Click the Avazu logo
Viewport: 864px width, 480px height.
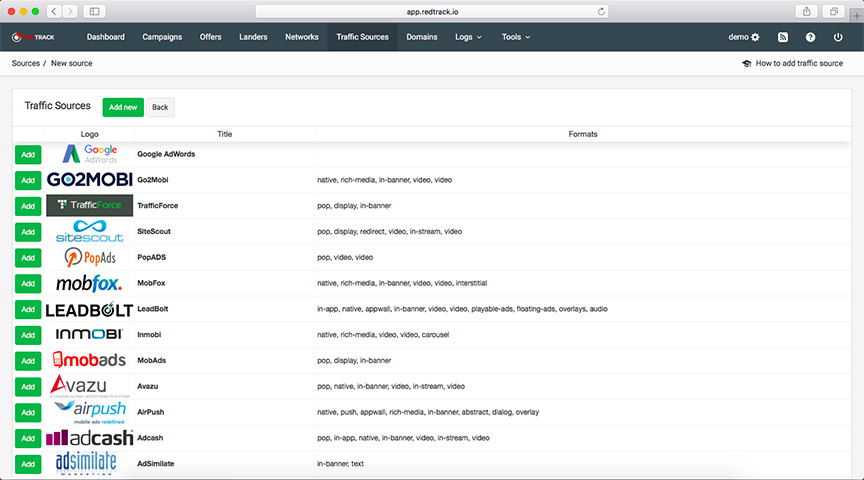(x=89, y=386)
